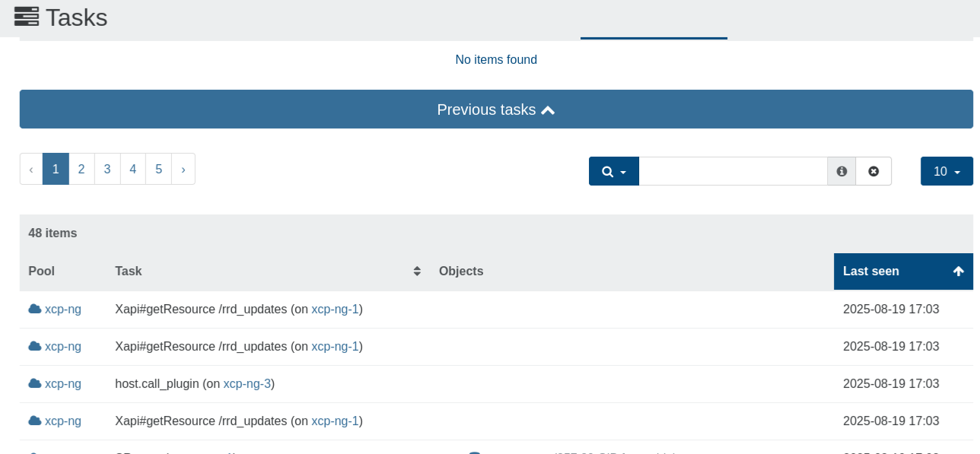
Task: Click the 48 items count label
Action: (52, 233)
